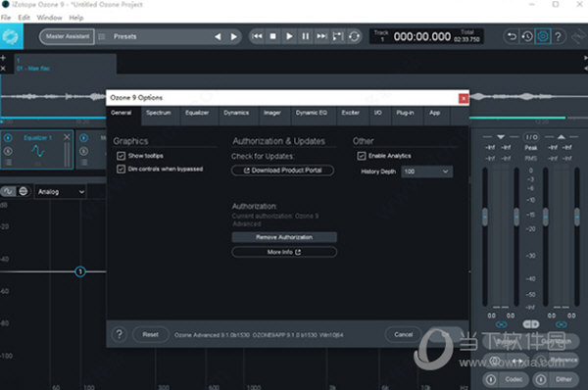The image size is (588, 390).
Task: Toggle Dim controls when bypassed checkbox
Action: point(121,170)
